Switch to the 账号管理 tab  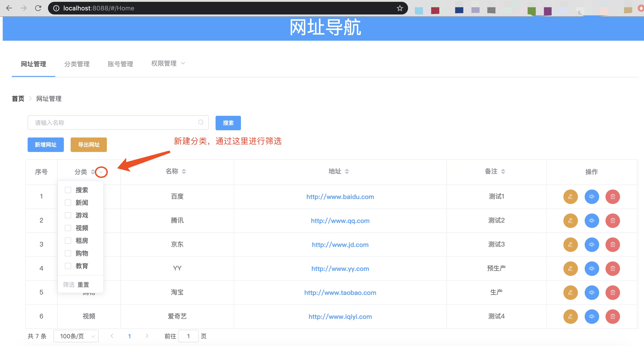(x=120, y=64)
